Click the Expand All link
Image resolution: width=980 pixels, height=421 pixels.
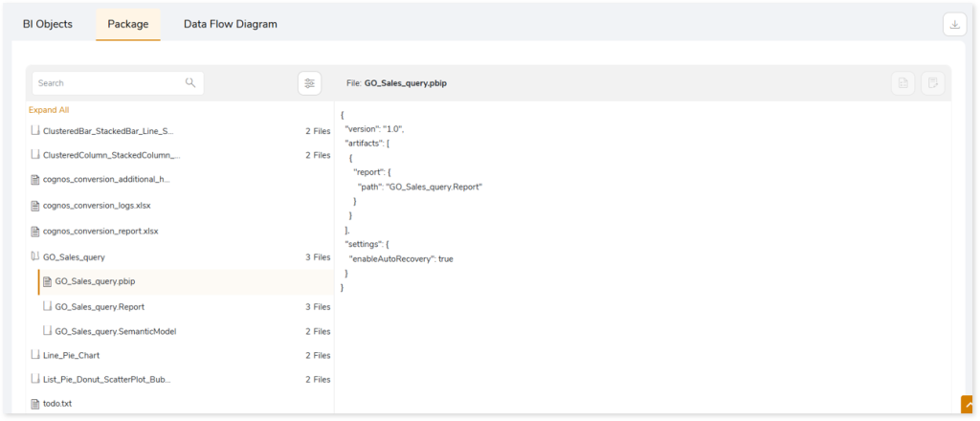(49, 110)
